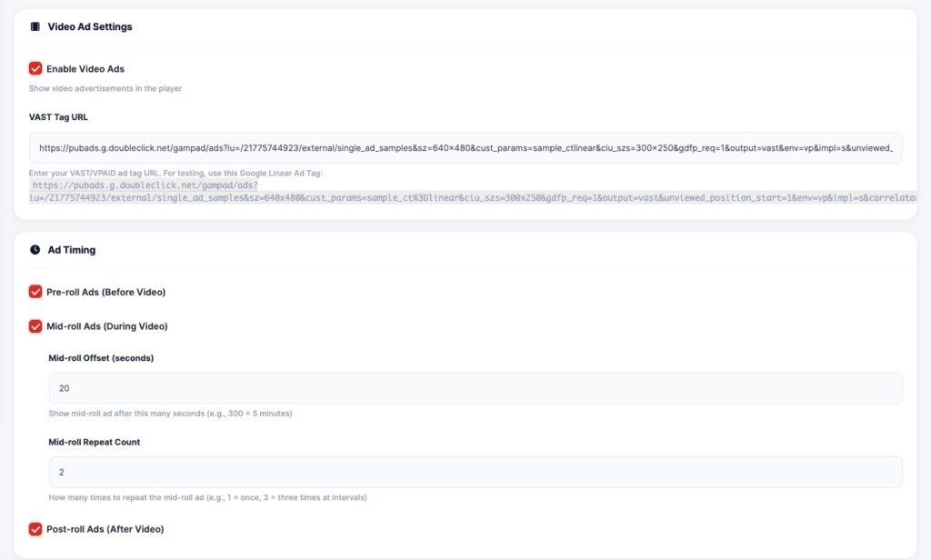Click the "Mid-roll Offset (seconds)" label
The height and width of the screenshot is (560, 931).
click(101, 358)
